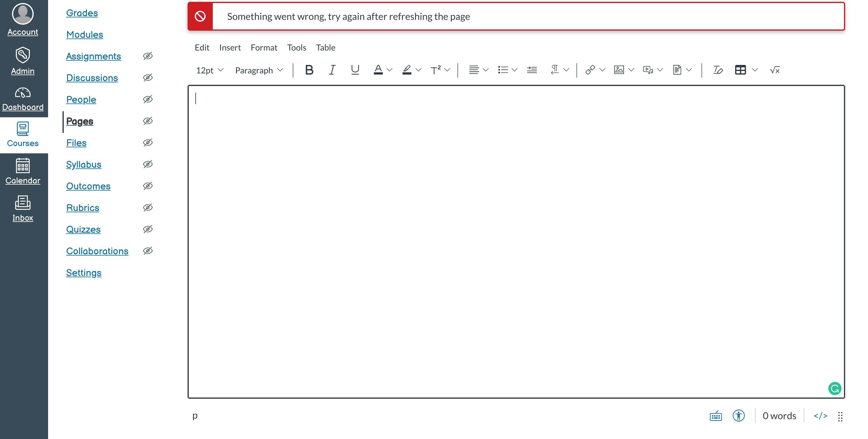Open the 12pt font size dropdown
The height and width of the screenshot is (439, 868).
click(209, 70)
